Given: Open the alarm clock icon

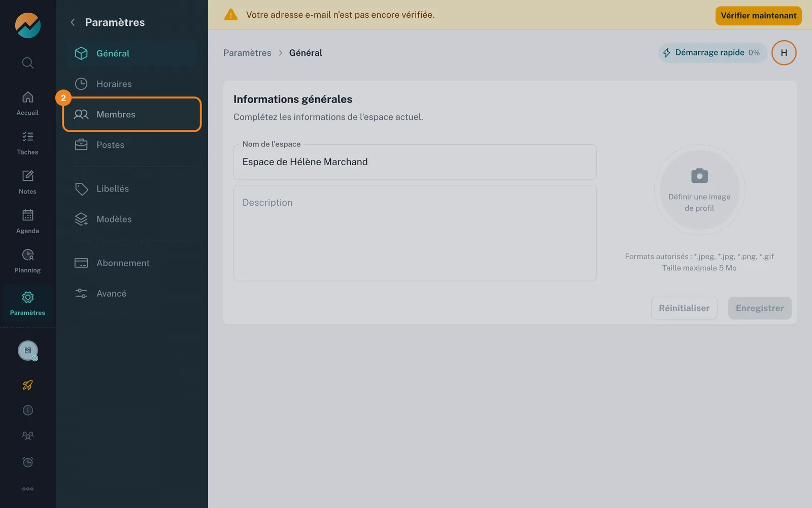Looking at the screenshot, I should tap(28, 462).
